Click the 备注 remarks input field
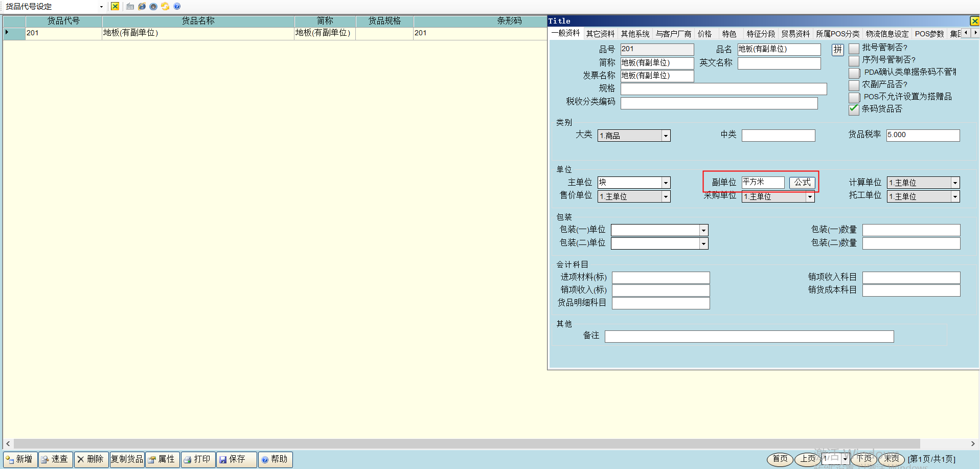980x469 pixels. [x=749, y=336]
